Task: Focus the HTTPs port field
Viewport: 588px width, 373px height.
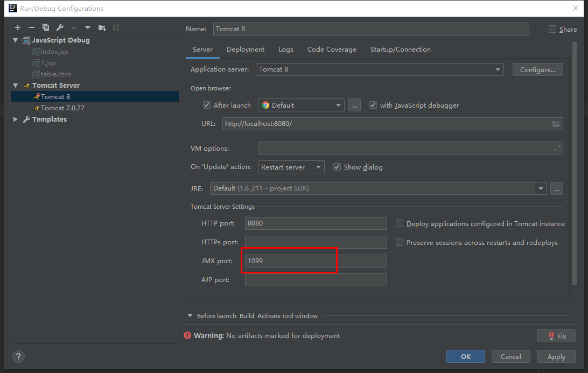Action: point(316,242)
